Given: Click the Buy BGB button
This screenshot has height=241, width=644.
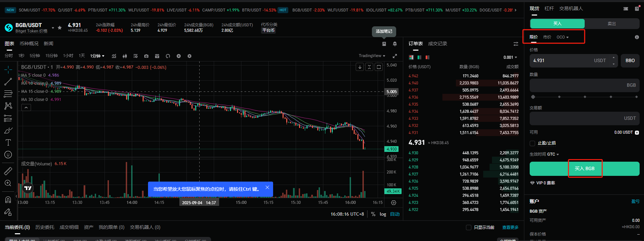Looking at the screenshot, I should [584, 169].
